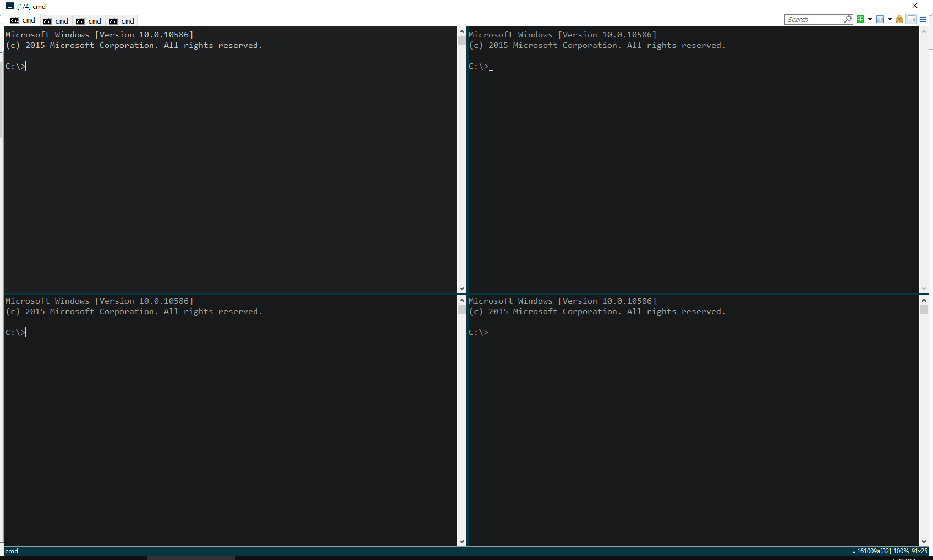Screen dimensions: 933x560
Task: Select the active first cmd tab
Action: pos(23,20)
